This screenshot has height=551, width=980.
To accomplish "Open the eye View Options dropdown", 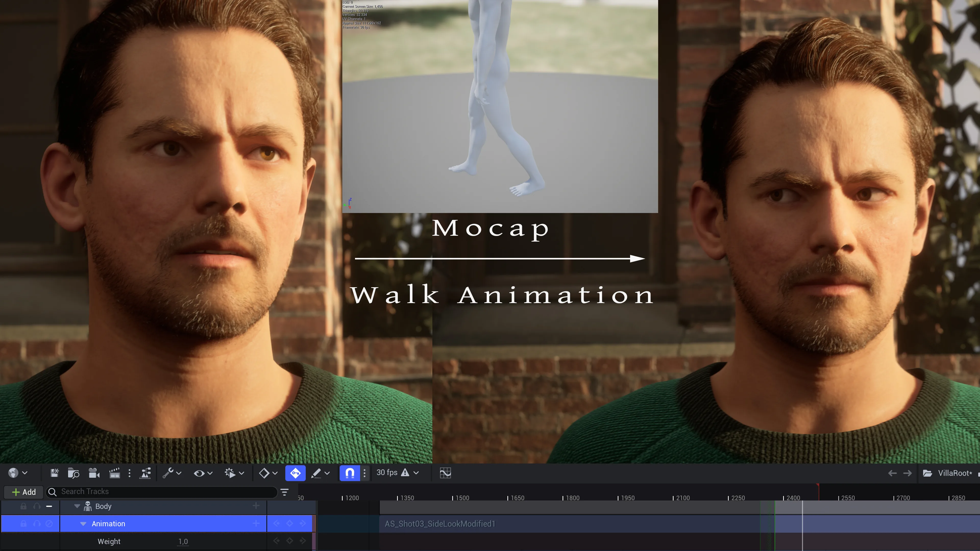I will click(x=203, y=473).
